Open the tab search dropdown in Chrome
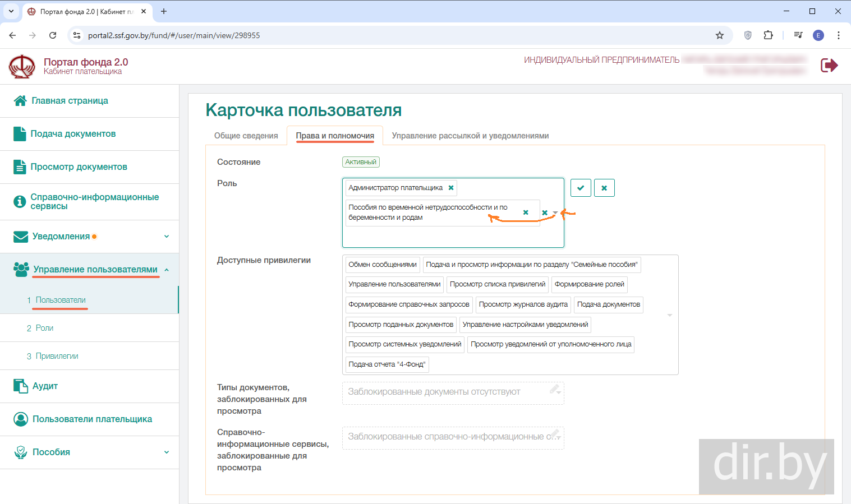This screenshot has width=851, height=504. (x=11, y=11)
